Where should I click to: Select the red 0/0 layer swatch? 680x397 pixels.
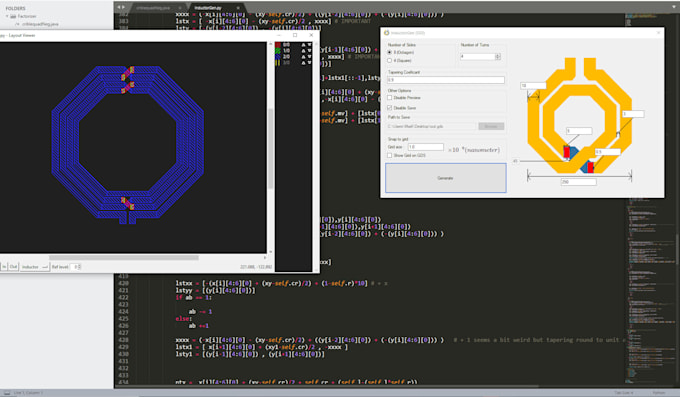[x=278, y=45]
